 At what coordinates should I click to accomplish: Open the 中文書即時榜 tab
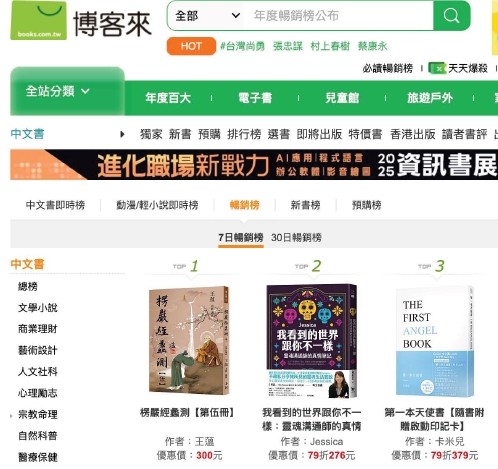[x=55, y=205]
